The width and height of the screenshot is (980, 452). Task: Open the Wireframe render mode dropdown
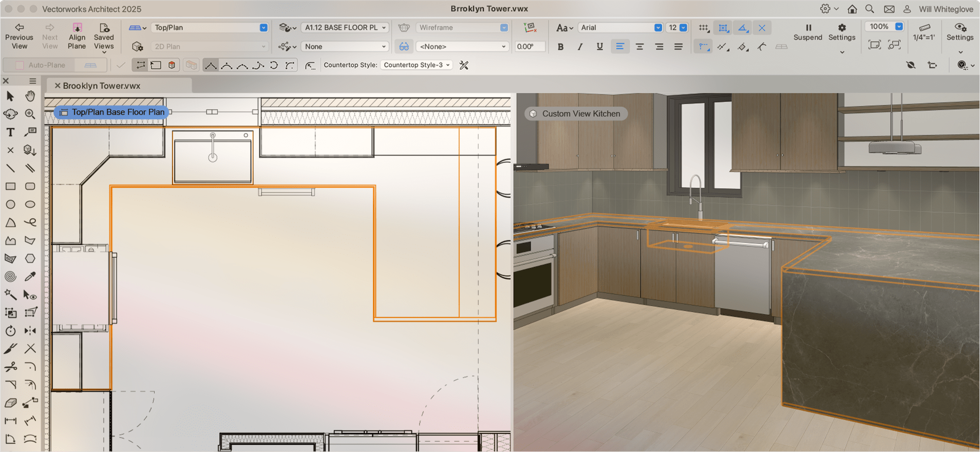pyautogui.click(x=462, y=28)
